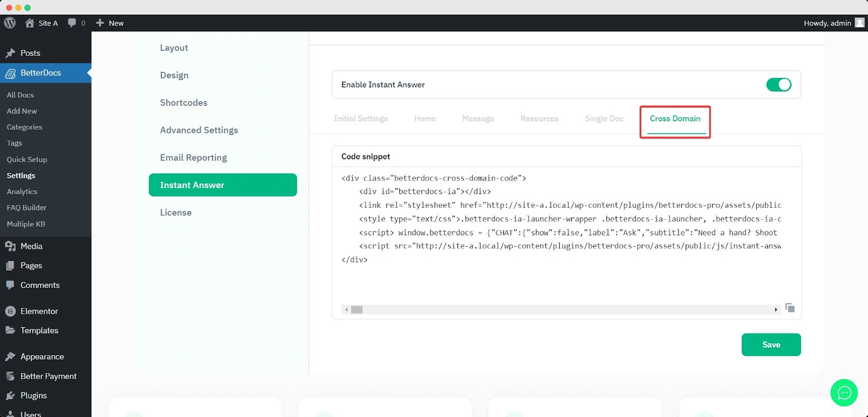The width and height of the screenshot is (868, 417).
Task: Click the New plus icon
Action: pos(100,23)
